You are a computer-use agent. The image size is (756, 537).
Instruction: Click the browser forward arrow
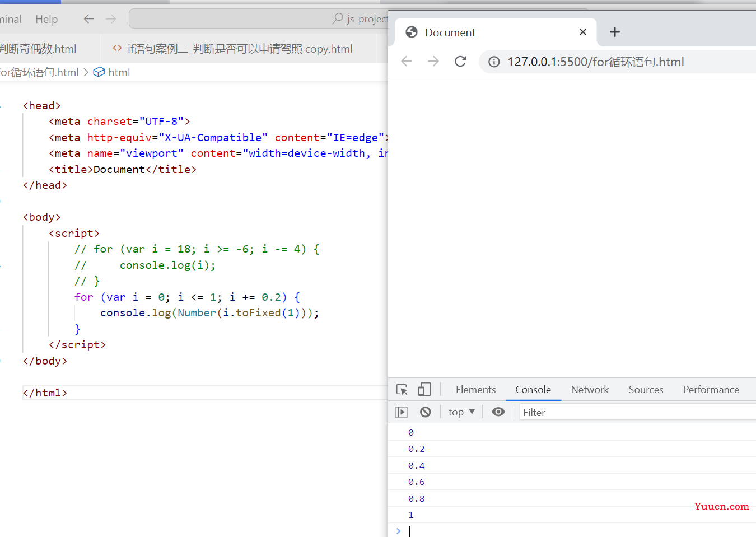tap(433, 62)
